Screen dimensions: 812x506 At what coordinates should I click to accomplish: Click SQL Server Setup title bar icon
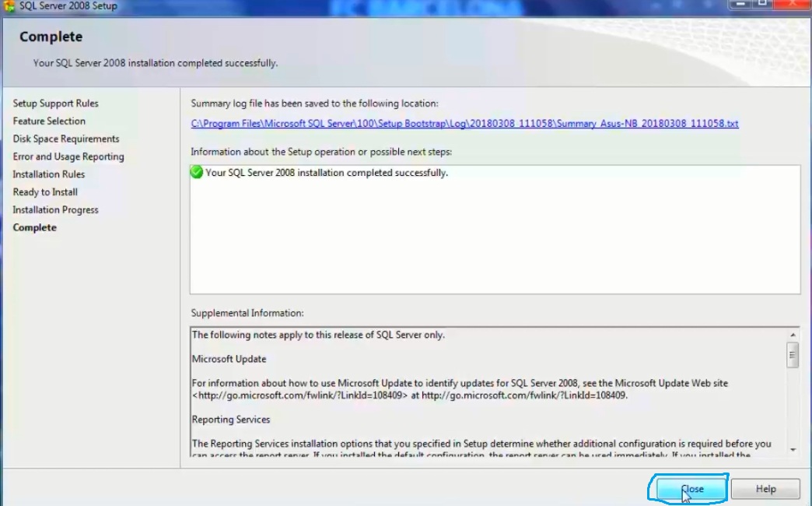point(9,5)
